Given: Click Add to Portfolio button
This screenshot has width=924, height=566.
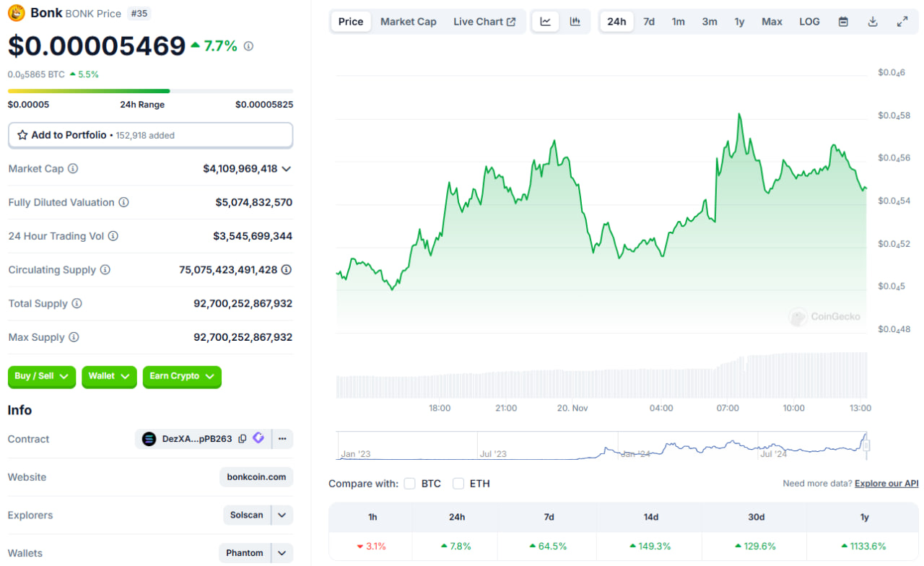Looking at the screenshot, I should point(150,135).
